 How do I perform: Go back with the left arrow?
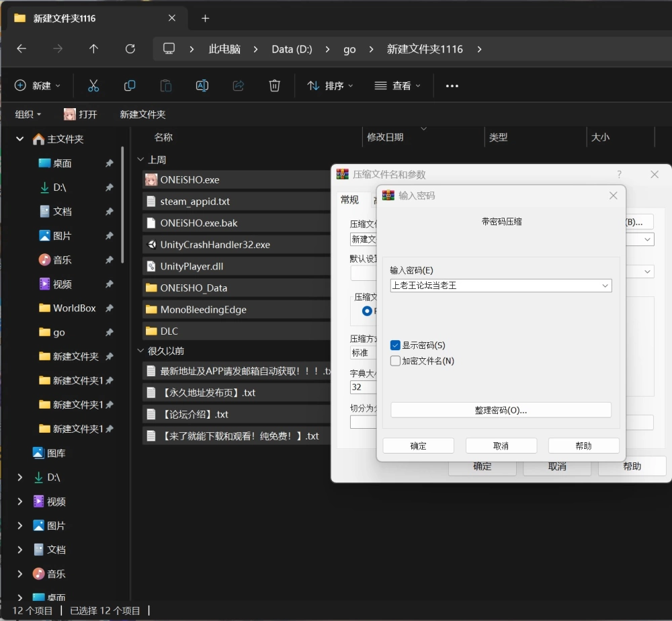coord(22,49)
